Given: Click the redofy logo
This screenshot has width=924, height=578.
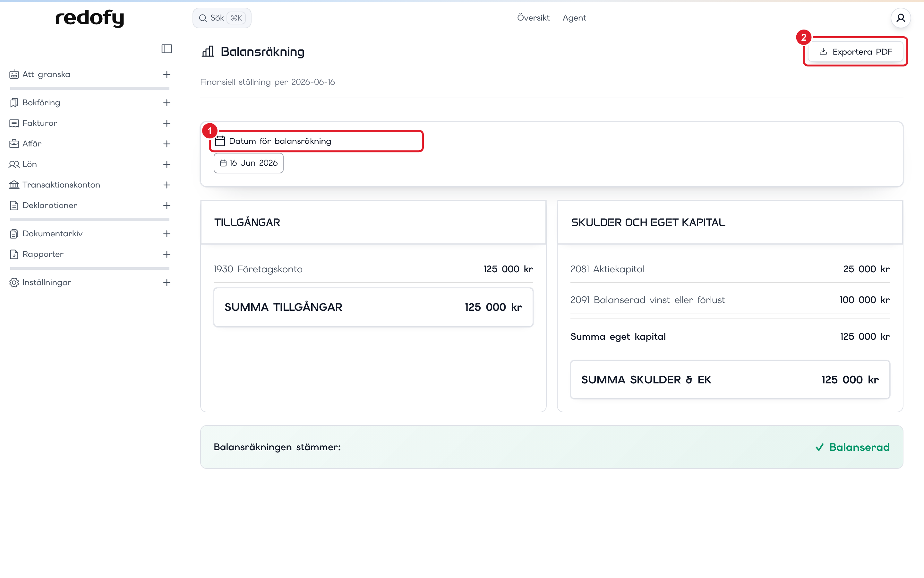Looking at the screenshot, I should [x=90, y=18].
